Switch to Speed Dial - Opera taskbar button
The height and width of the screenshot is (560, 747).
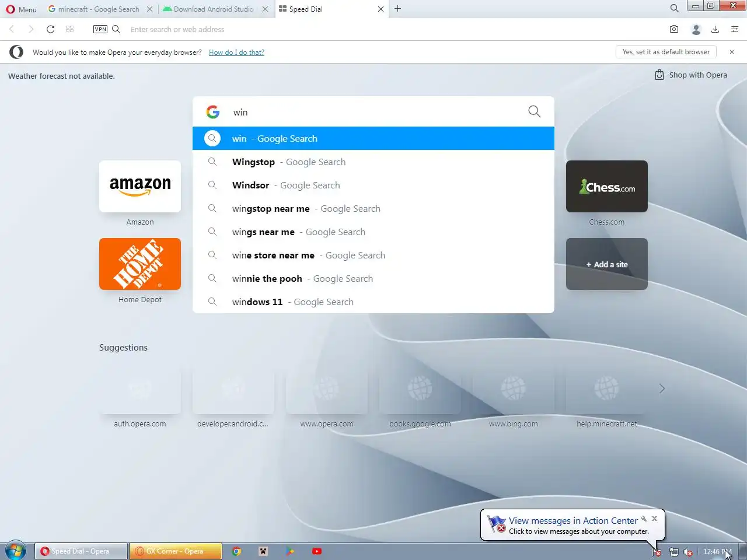[x=81, y=551]
